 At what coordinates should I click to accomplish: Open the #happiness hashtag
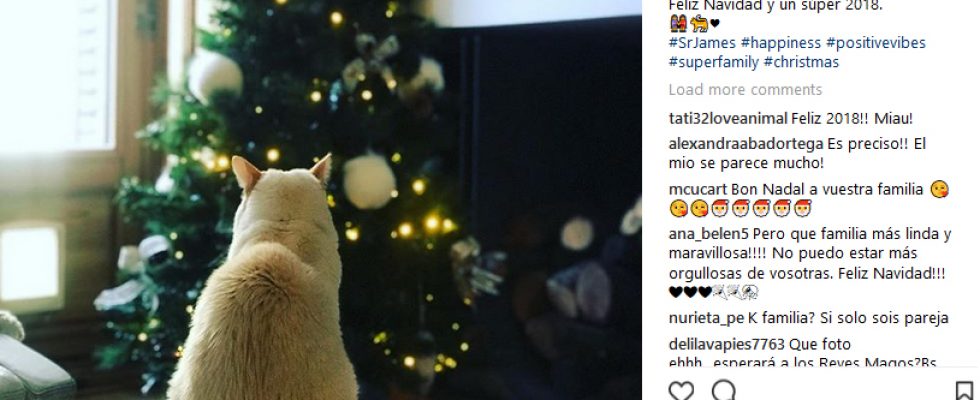point(781,43)
